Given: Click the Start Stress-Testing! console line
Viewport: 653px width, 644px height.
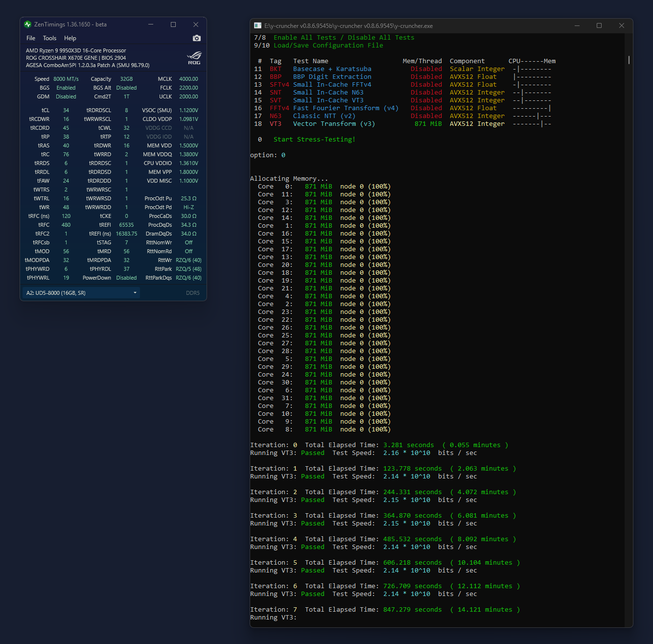Looking at the screenshot, I should (314, 140).
